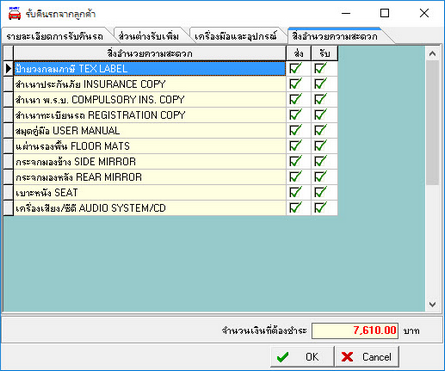
Task: Confirm with the OK button
Action: click(302, 357)
